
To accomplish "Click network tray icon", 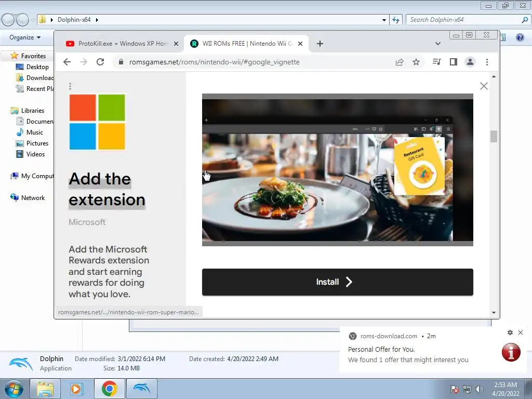I will pos(467,389).
